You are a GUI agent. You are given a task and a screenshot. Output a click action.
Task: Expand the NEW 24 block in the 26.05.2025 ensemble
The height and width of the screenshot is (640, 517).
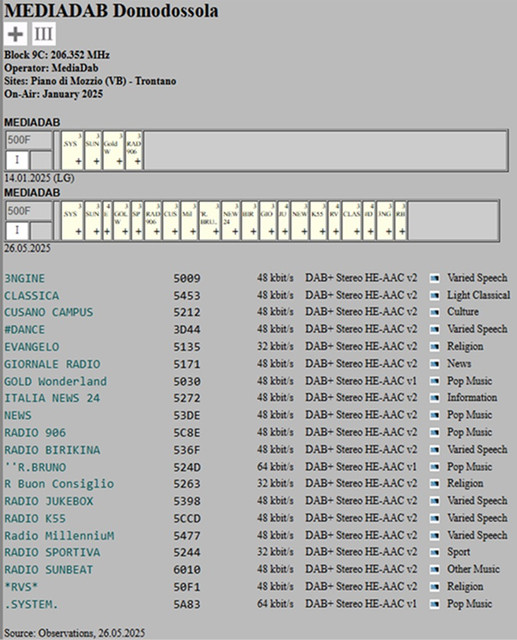pos(235,232)
